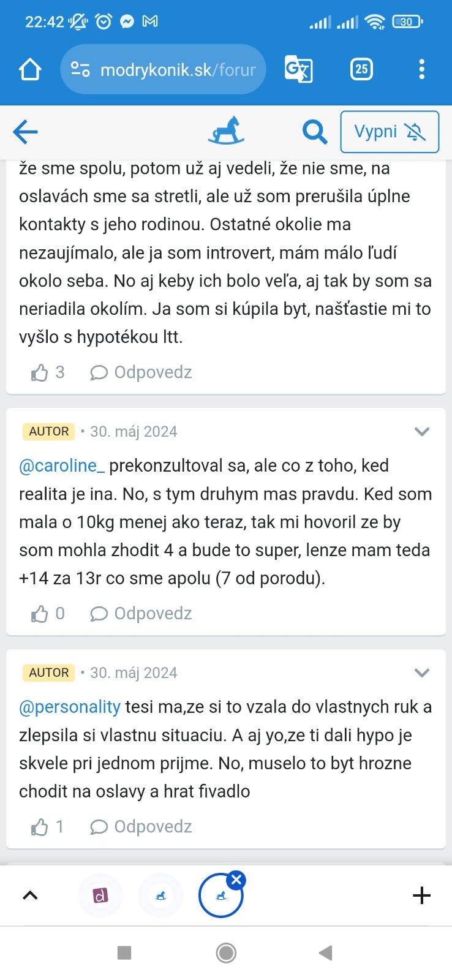The height and width of the screenshot is (980, 452).
Task: Expand options chevron on the @personality reply
Action: click(x=421, y=673)
